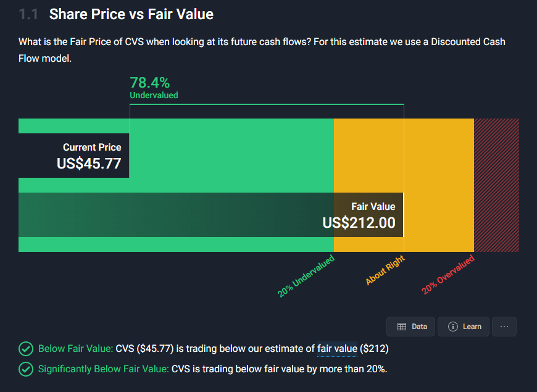
Task: Click the checkmark icon beside Significantly Below Fair Value
Action: [x=25, y=369]
